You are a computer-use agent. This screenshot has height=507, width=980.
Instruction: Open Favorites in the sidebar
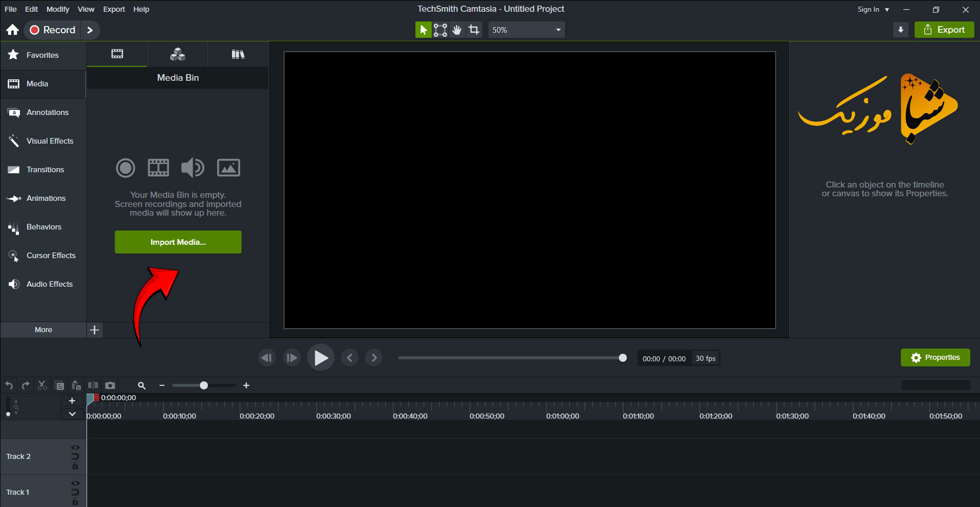tap(43, 55)
